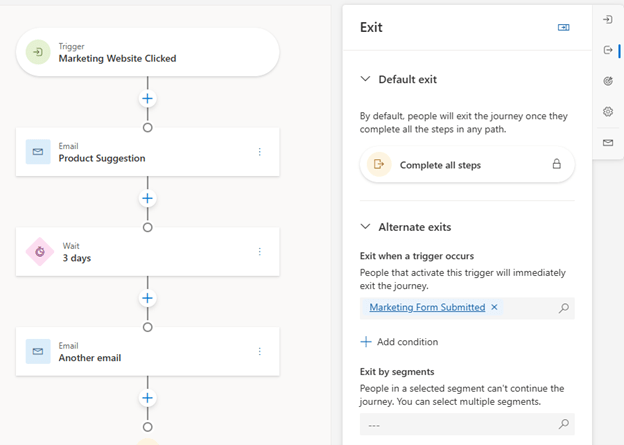Click Add condition under exit trigger
Viewport: 624px width, 445px height.
click(x=399, y=342)
